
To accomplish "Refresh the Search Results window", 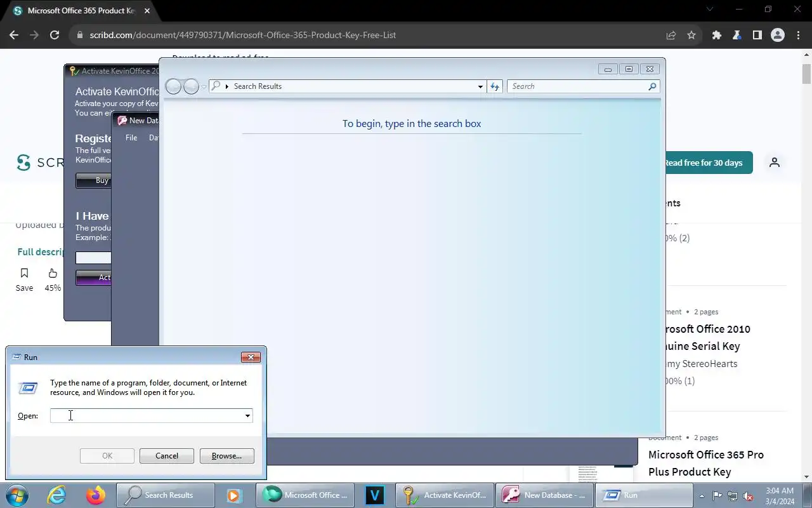I will pyautogui.click(x=495, y=86).
